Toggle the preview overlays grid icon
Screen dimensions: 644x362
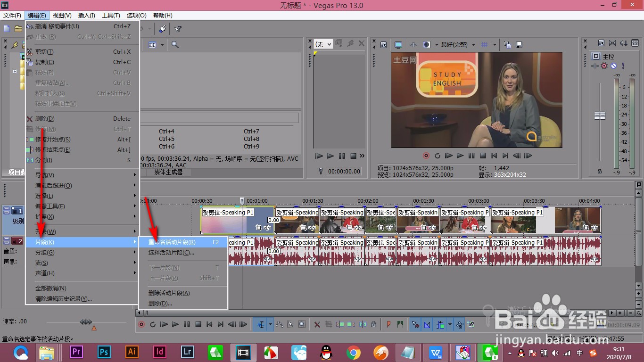[484, 45]
